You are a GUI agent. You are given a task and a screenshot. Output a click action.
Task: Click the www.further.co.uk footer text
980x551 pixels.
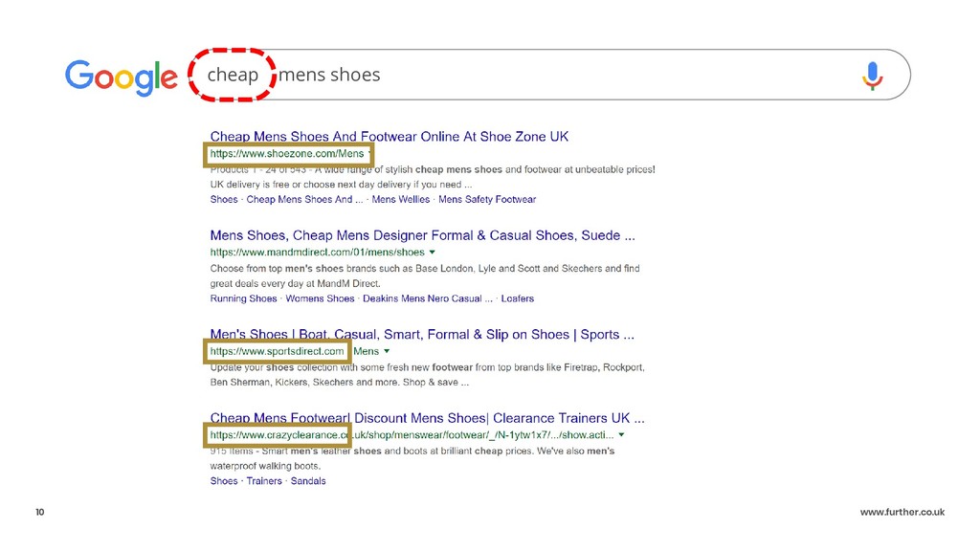902,513
